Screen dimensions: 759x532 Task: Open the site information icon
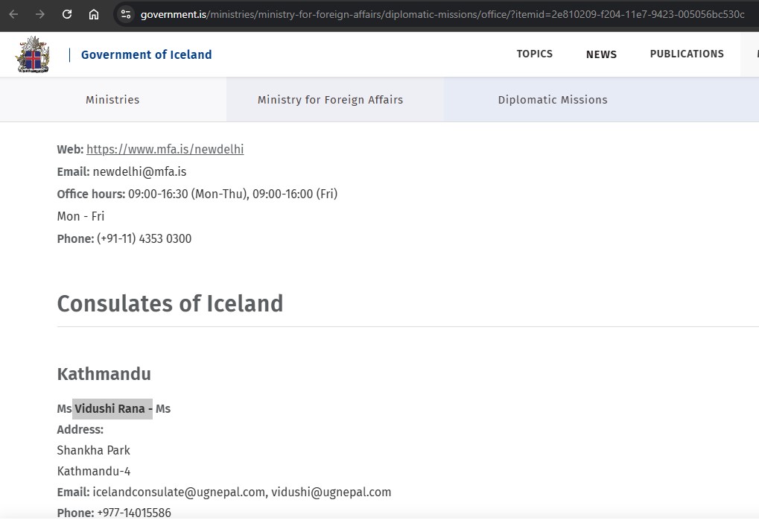(126, 14)
